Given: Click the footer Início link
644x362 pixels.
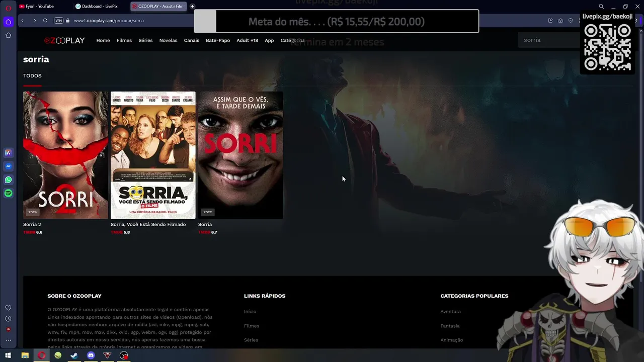Looking at the screenshot, I should coord(250,312).
